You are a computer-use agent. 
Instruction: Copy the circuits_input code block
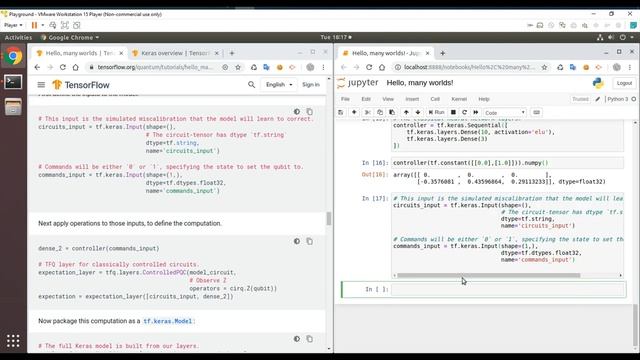tap(309, 111)
